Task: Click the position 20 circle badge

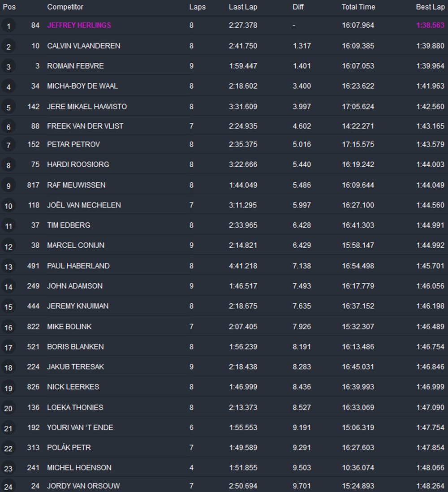Action: [8, 408]
